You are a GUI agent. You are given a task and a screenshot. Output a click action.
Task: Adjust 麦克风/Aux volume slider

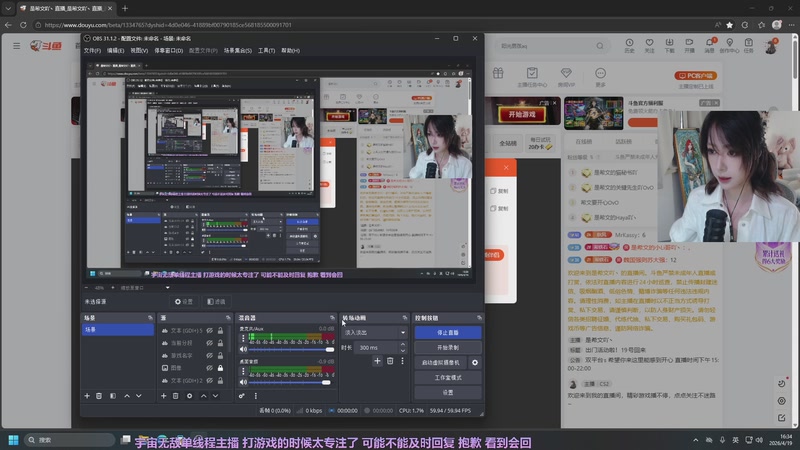coord(291,349)
